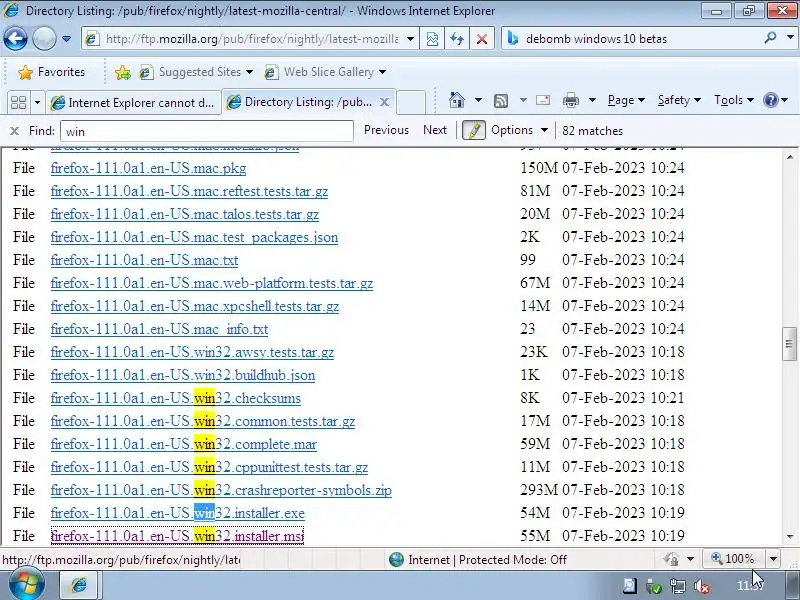Open the win32.buildhub.json link
The width and height of the screenshot is (800, 600).
point(183,375)
